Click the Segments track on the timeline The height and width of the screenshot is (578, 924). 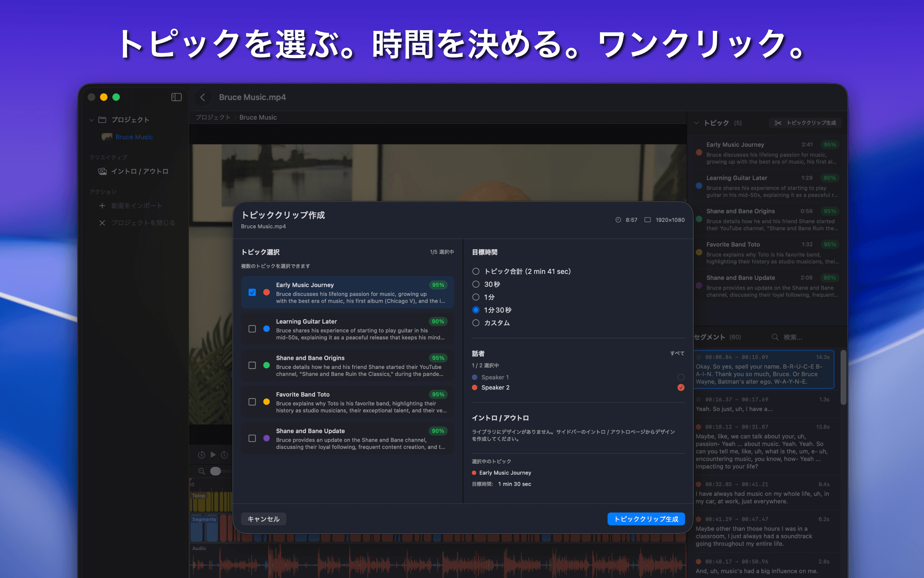(x=438, y=528)
